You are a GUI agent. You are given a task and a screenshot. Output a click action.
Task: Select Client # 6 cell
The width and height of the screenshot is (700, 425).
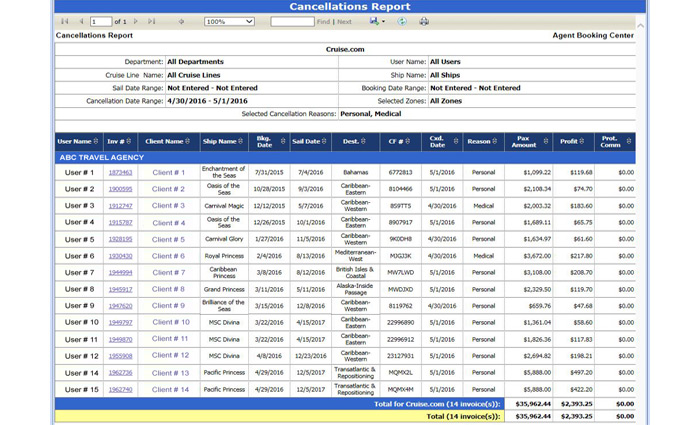tap(168, 256)
